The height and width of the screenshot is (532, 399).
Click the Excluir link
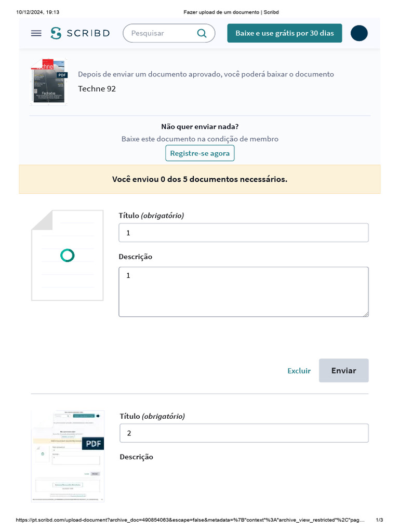pyautogui.click(x=299, y=370)
